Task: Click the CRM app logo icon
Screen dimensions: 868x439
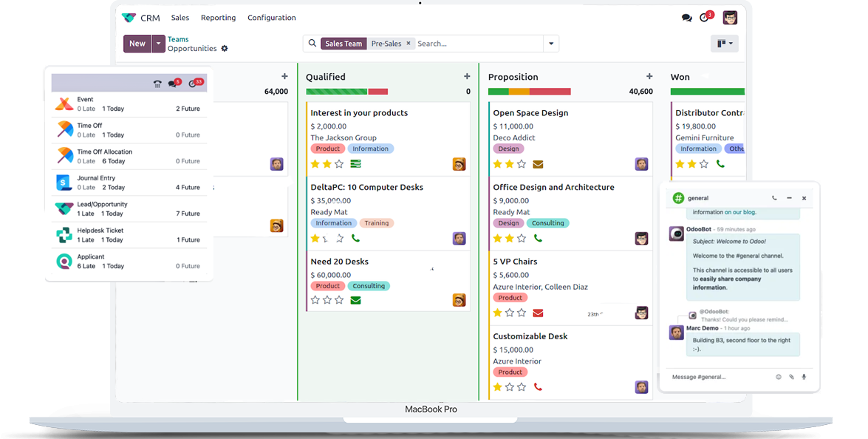Action: click(x=129, y=18)
